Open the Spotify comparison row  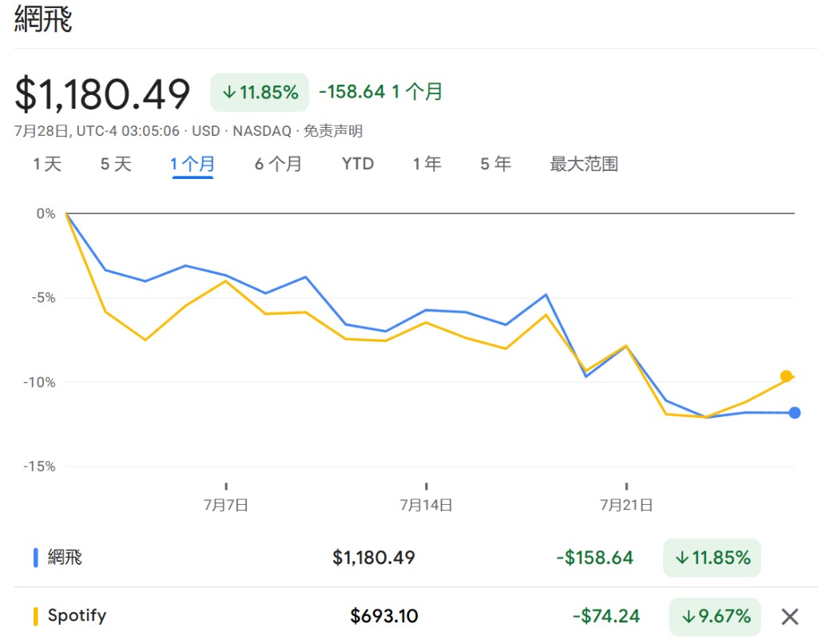[x=398, y=616]
